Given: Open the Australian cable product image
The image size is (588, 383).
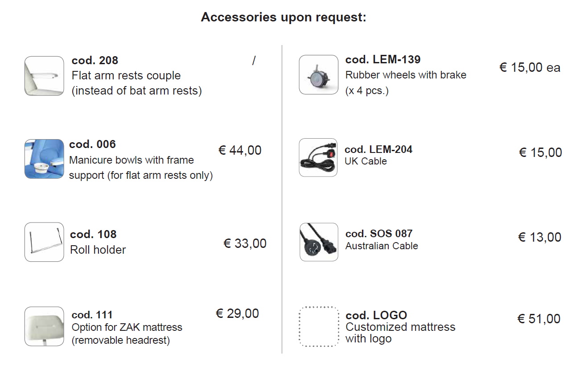Looking at the screenshot, I should (319, 242).
